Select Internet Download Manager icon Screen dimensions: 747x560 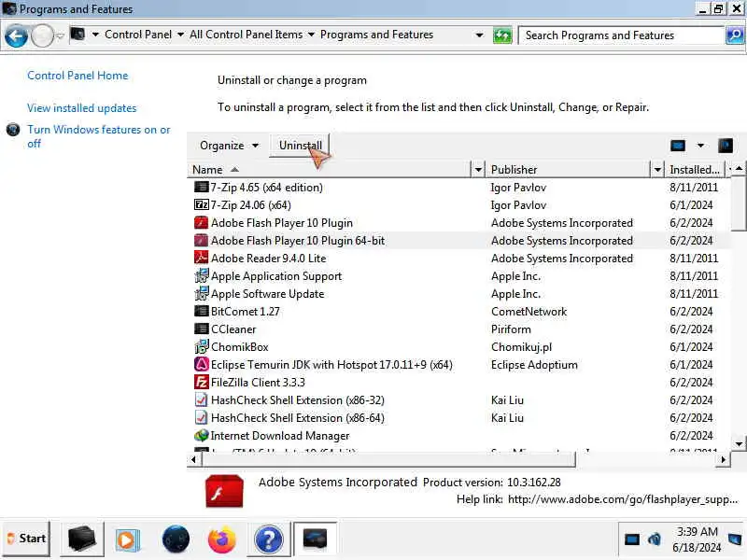click(x=202, y=435)
